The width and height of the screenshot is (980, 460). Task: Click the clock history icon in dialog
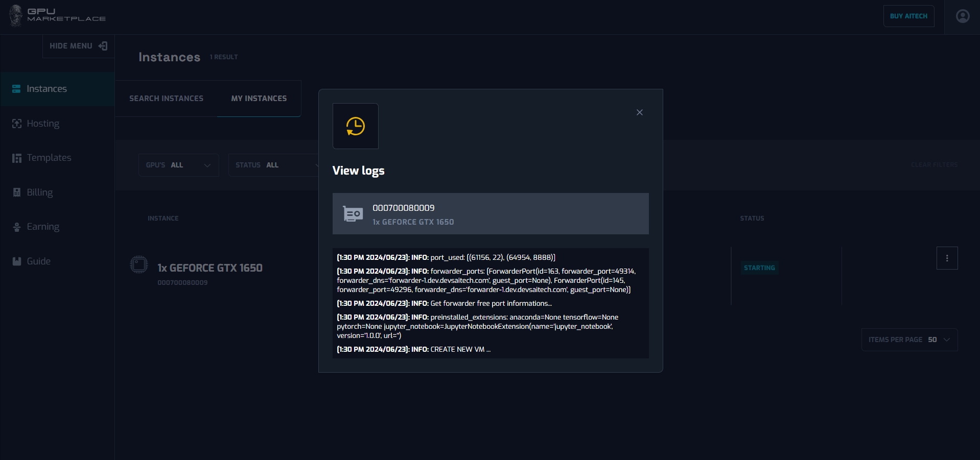[x=355, y=126]
